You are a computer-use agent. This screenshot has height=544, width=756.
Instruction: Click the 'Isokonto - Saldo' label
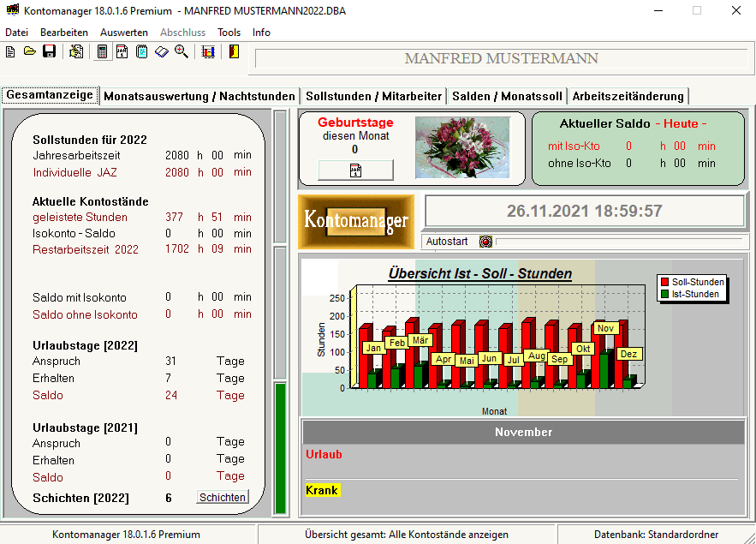point(74,233)
